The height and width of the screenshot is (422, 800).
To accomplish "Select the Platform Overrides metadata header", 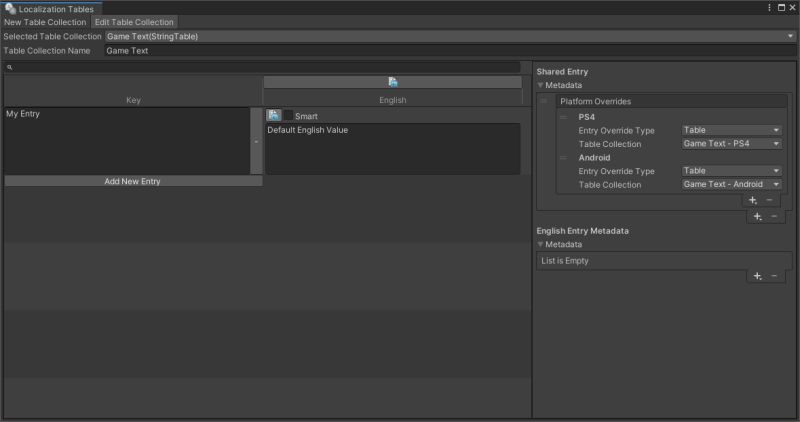I will coord(671,102).
